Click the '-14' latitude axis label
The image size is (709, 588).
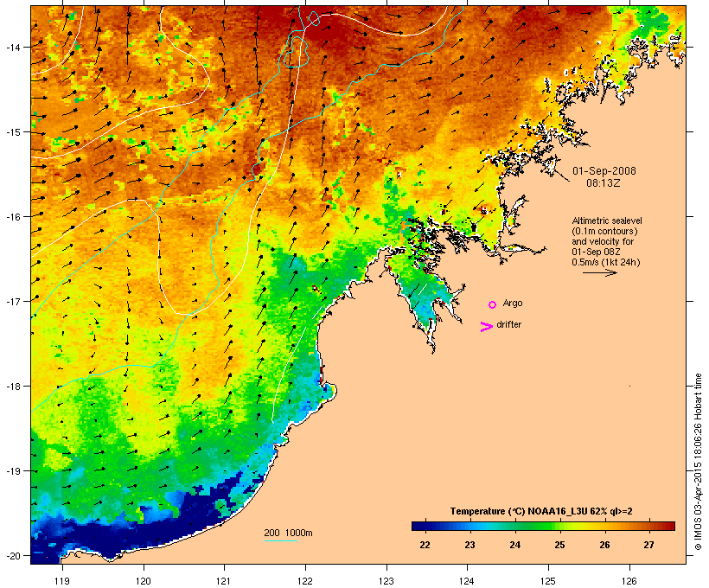click(12, 47)
